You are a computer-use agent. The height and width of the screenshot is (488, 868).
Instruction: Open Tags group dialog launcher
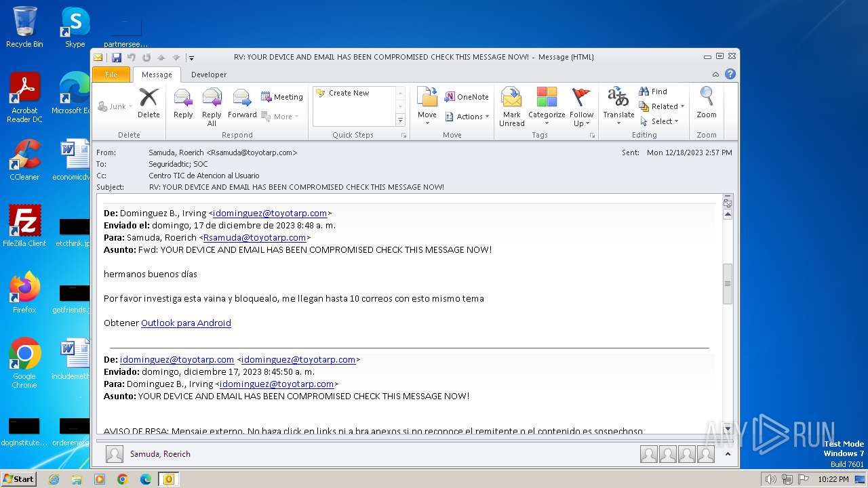click(592, 136)
